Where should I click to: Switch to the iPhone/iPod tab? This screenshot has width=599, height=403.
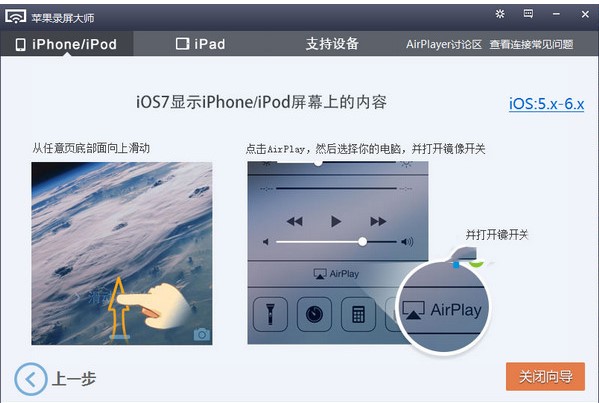tap(66, 44)
